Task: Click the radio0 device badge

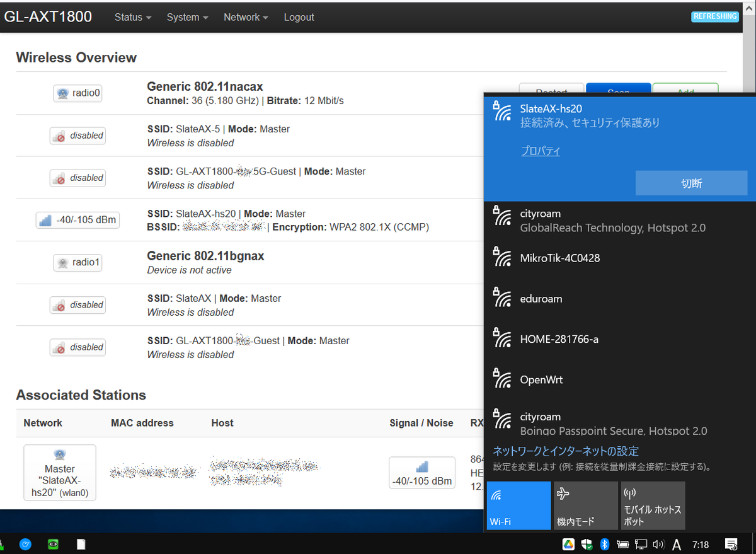Action: [x=77, y=93]
